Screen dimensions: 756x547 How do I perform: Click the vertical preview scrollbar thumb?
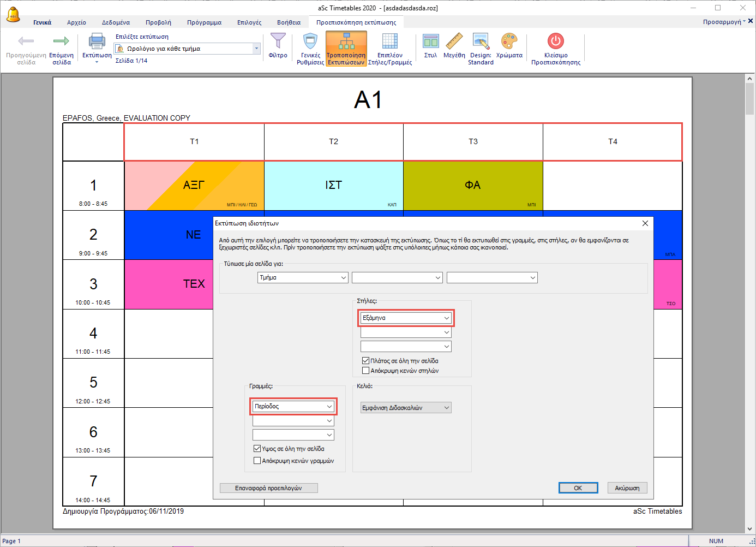click(749, 98)
